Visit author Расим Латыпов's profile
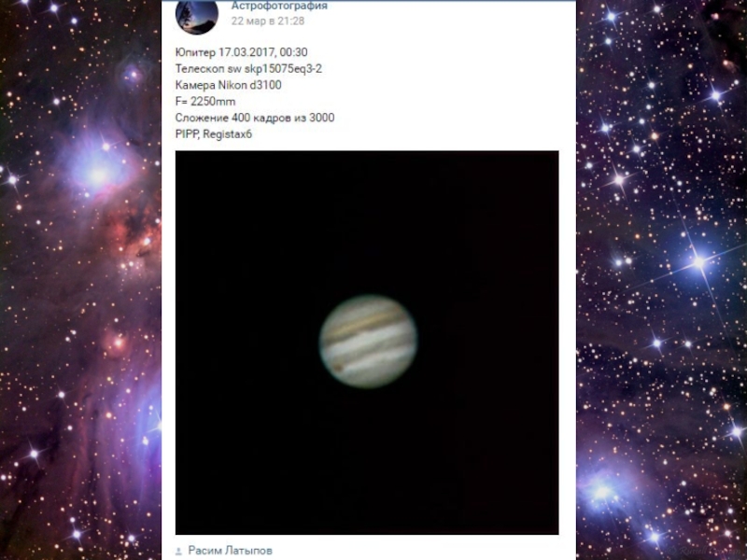Image resolution: width=747 pixels, height=560 pixels. (x=230, y=551)
